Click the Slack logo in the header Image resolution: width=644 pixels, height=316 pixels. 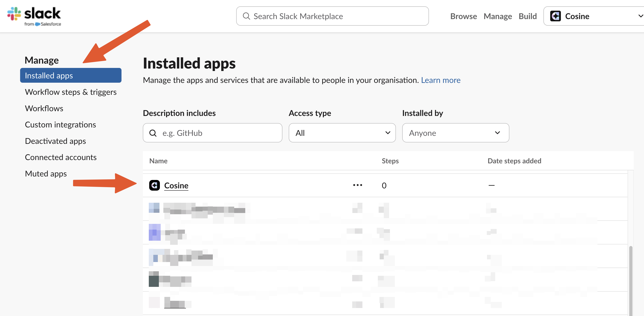[x=34, y=16]
